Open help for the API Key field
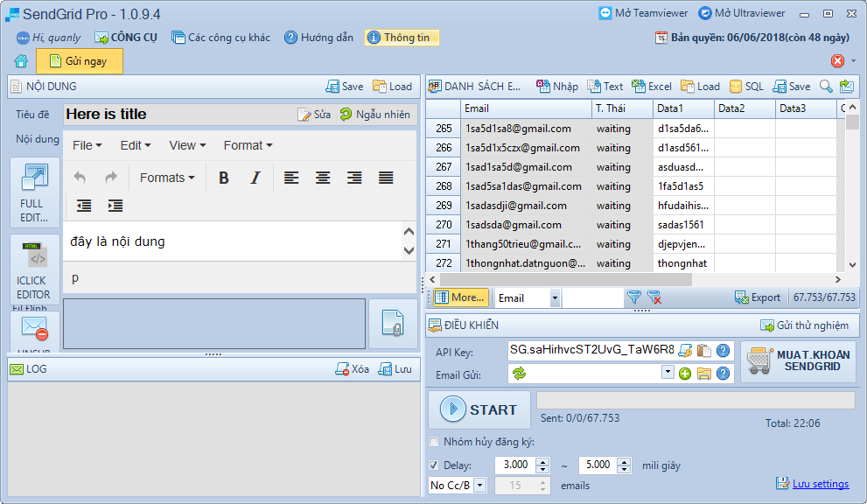 pos(723,350)
